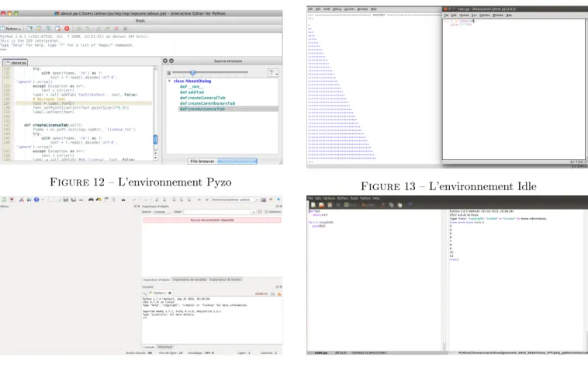The image size is (588, 368).
Task: Switch to Inspecteur d'objets tab
Action: click(157, 279)
